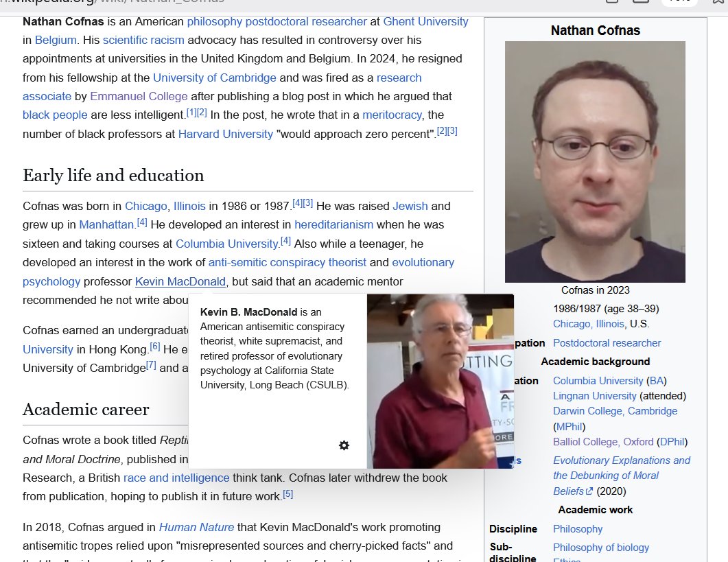Jump to citation [6] after Hong Kong

[x=155, y=347]
